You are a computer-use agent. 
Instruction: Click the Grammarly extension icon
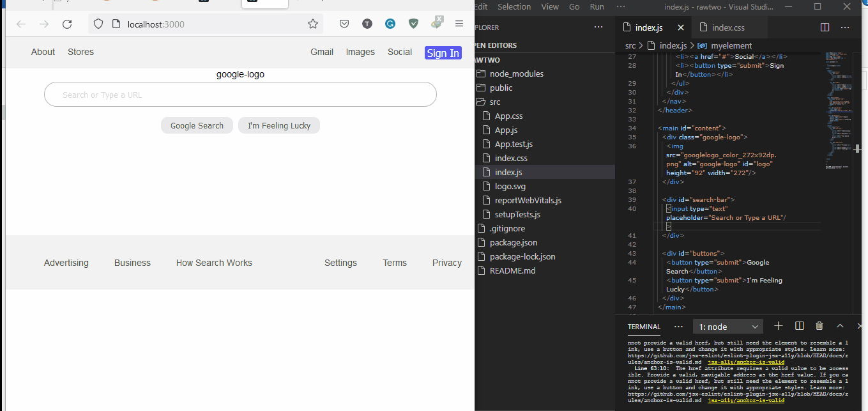(x=390, y=24)
